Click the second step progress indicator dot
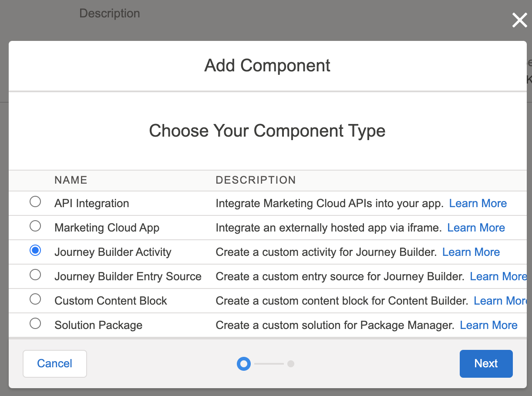The width and height of the screenshot is (532, 396). (291, 363)
